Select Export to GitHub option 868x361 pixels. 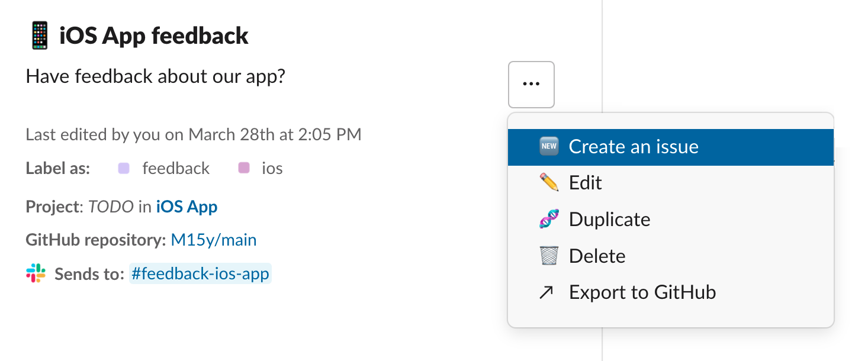pos(671,292)
